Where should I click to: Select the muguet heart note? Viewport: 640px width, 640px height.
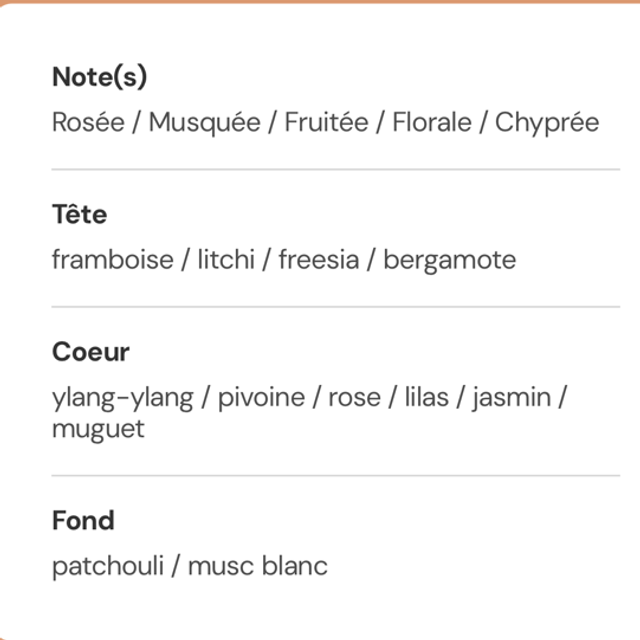tap(98, 429)
